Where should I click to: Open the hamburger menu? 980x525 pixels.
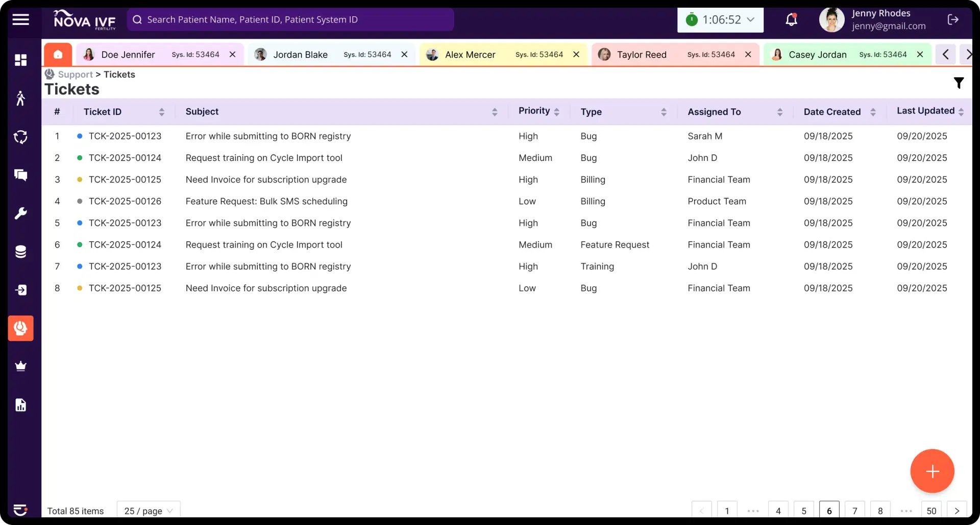(21, 20)
